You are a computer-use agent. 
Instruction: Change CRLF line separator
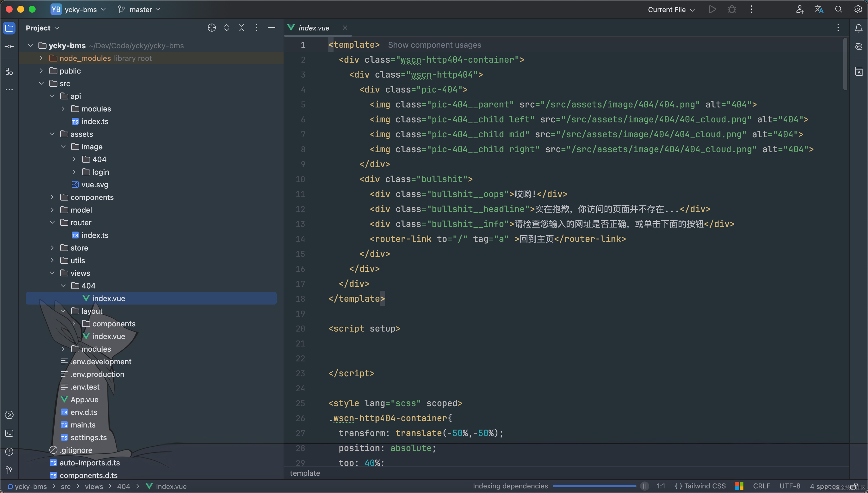(761, 486)
